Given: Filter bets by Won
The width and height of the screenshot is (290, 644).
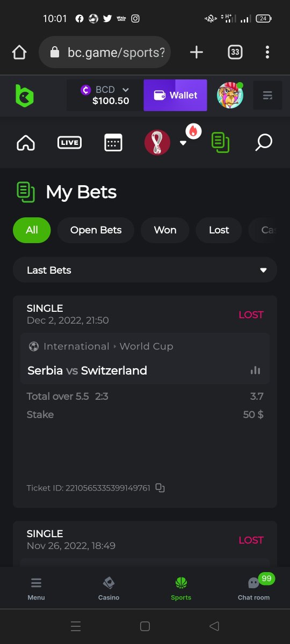Looking at the screenshot, I should click(x=165, y=230).
